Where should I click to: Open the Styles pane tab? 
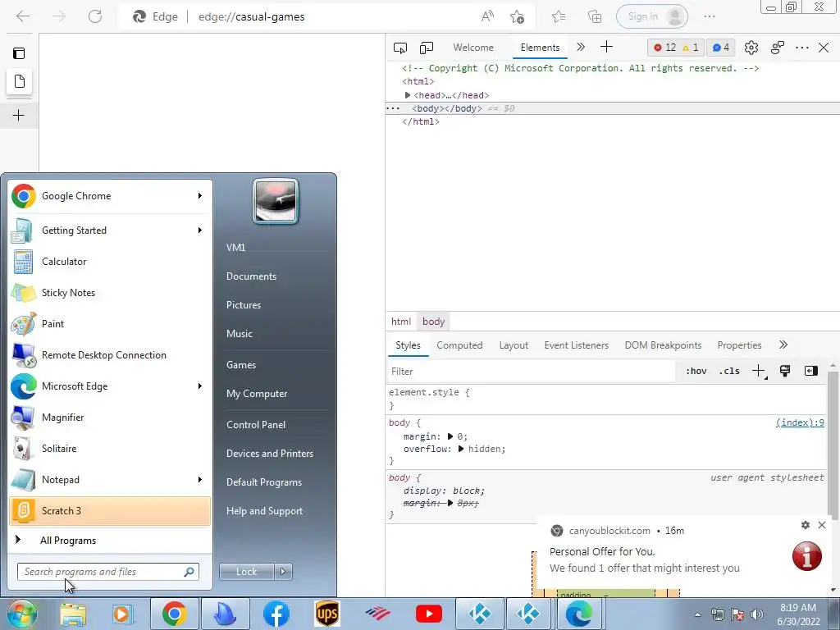(x=408, y=345)
